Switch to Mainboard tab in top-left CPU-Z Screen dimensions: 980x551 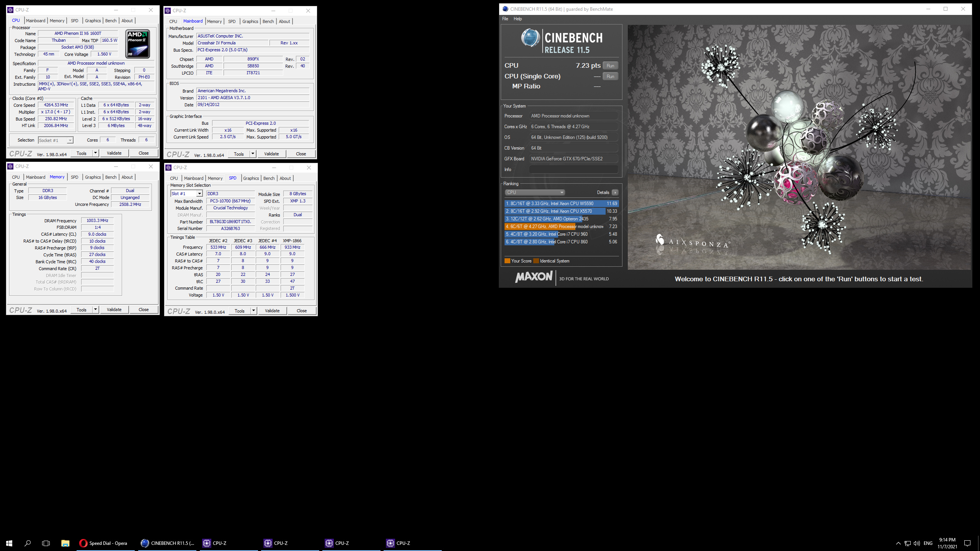[x=36, y=21]
